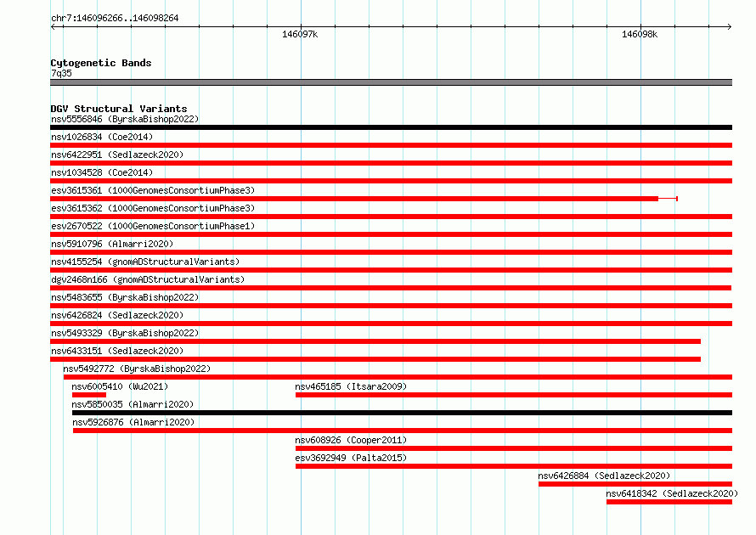The width and height of the screenshot is (756, 535).
Task: Click the esv3615361 red bar with whisker end
Action: [x=364, y=199]
